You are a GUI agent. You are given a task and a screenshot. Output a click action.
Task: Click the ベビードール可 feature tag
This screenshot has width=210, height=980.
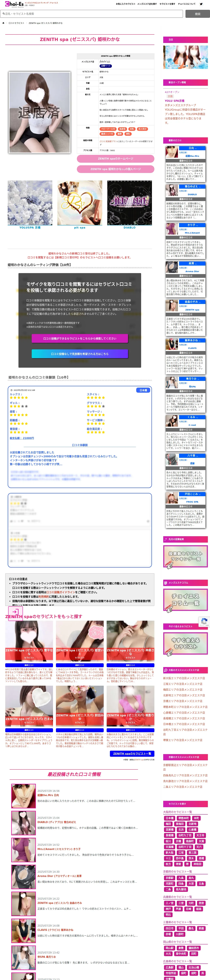(108, 129)
